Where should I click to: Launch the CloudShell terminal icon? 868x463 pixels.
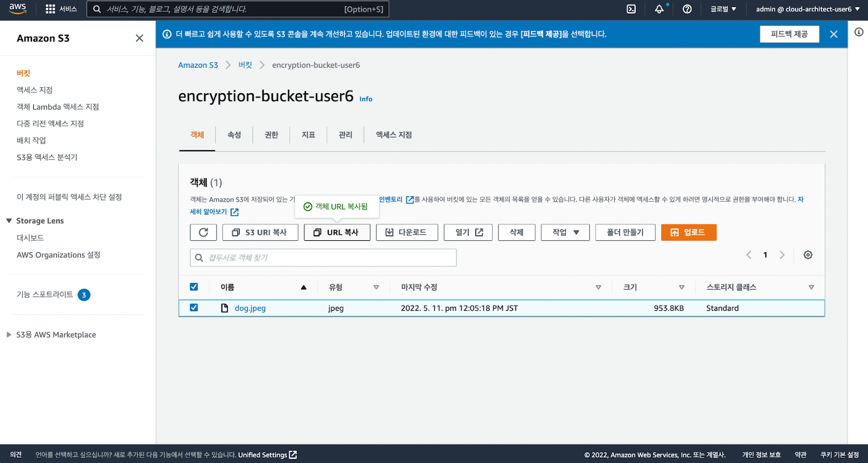coord(631,9)
